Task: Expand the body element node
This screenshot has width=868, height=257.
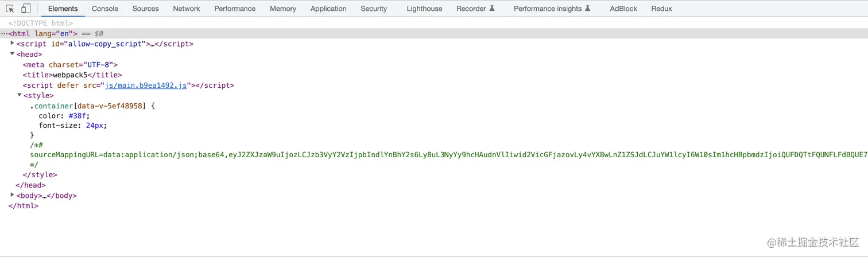Action: click(x=13, y=195)
